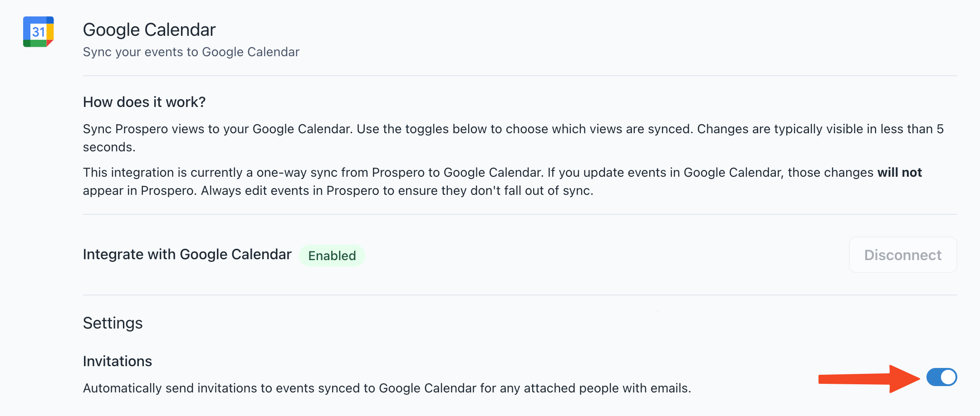This screenshot has height=416, width=980.
Task: Click the "Google Calendar" page title
Action: [x=149, y=30]
